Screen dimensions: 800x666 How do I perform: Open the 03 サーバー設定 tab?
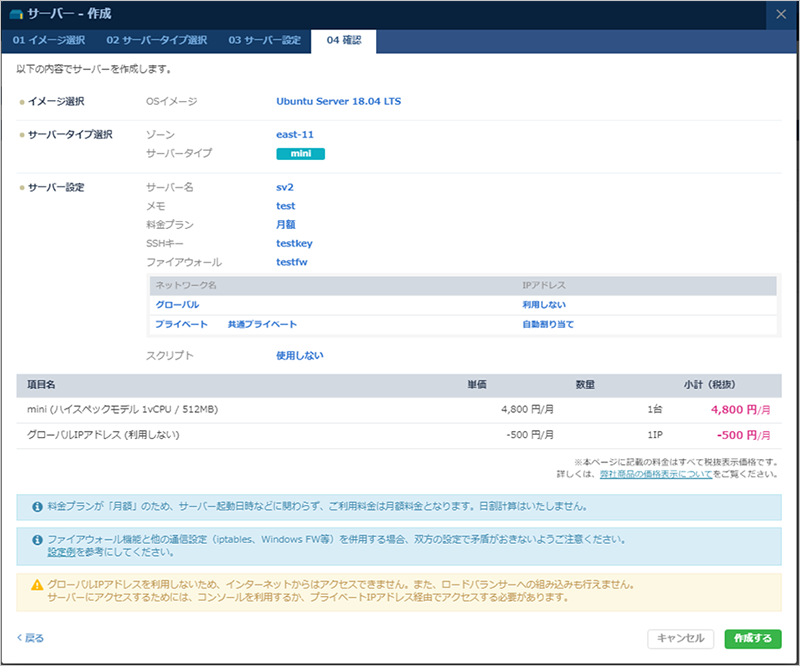(x=264, y=41)
